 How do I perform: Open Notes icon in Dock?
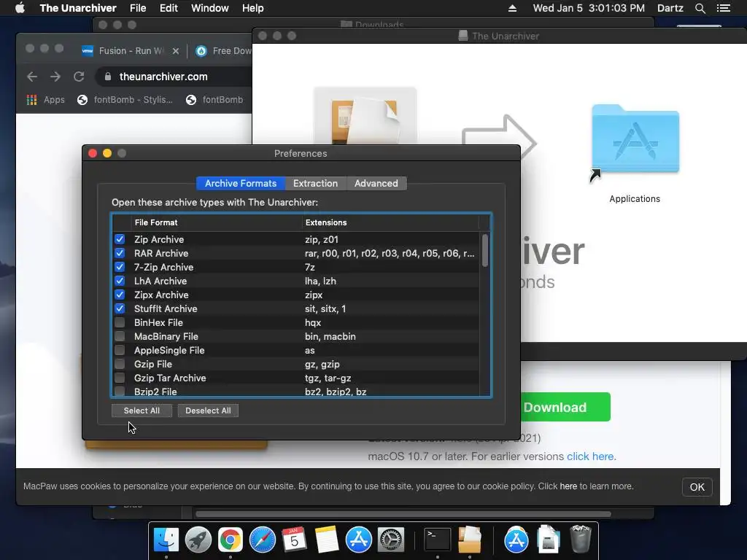[x=326, y=540]
